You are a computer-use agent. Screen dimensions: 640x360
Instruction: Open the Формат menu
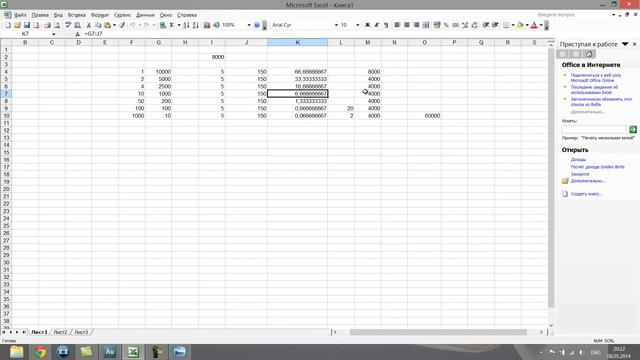(x=100, y=15)
